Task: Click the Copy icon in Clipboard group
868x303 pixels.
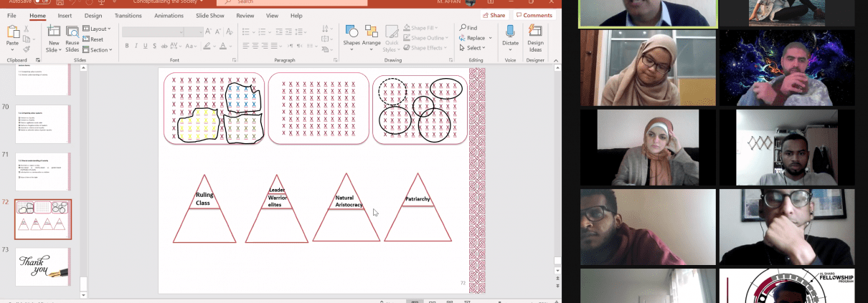Action: (x=26, y=39)
